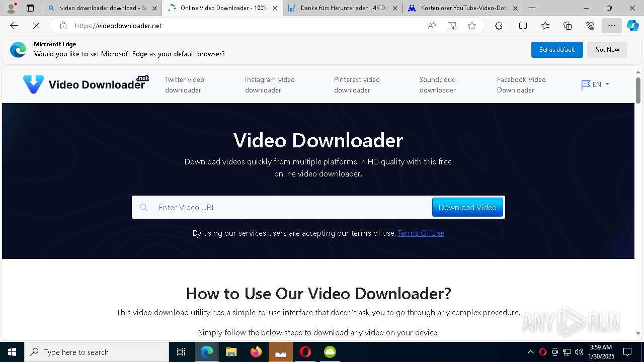Open Twitter video downloader menu link
This screenshot has height=362, width=644.
click(185, 84)
